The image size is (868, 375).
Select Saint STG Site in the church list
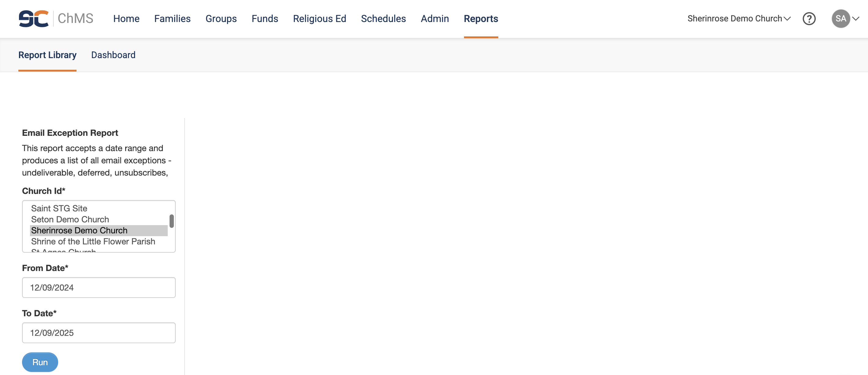click(x=59, y=208)
